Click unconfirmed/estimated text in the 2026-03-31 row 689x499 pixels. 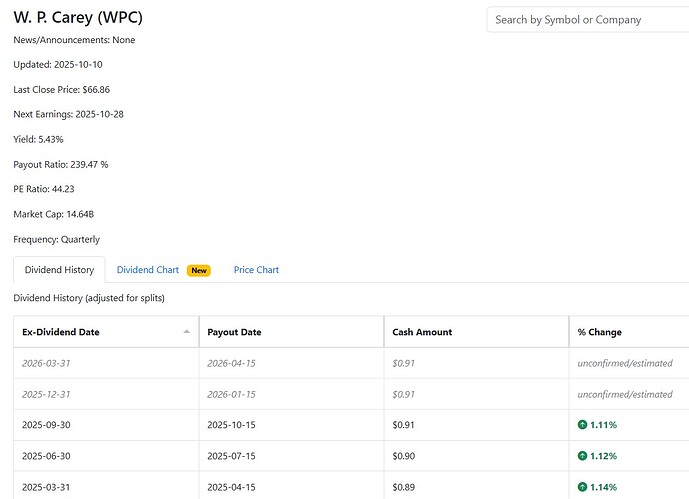pos(625,363)
